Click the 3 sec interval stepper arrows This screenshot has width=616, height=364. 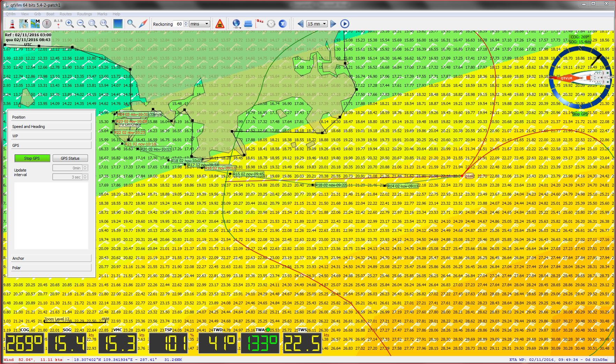[85, 177]
